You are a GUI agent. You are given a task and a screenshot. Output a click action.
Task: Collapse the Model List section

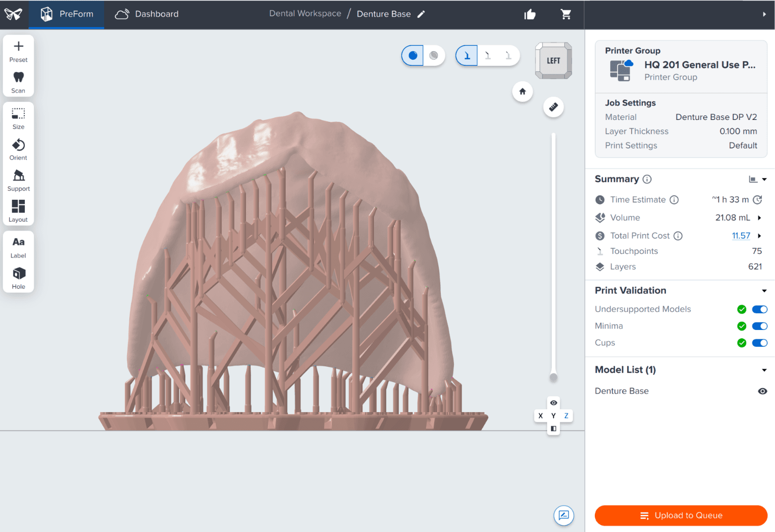pos(764,370)
